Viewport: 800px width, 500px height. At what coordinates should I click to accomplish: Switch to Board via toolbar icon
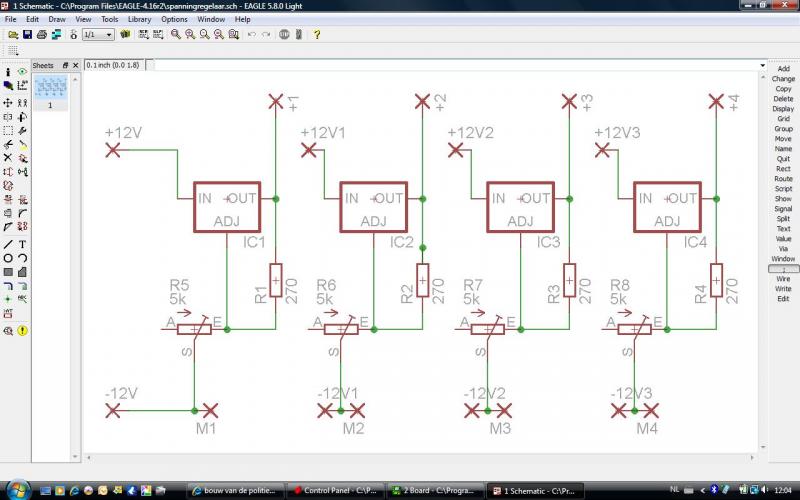(x=56, y=34)
